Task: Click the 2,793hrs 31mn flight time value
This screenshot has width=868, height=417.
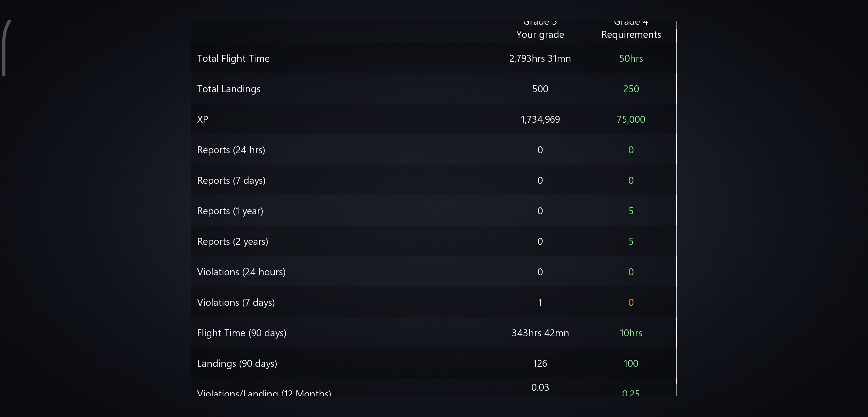Action: (540, 58)
